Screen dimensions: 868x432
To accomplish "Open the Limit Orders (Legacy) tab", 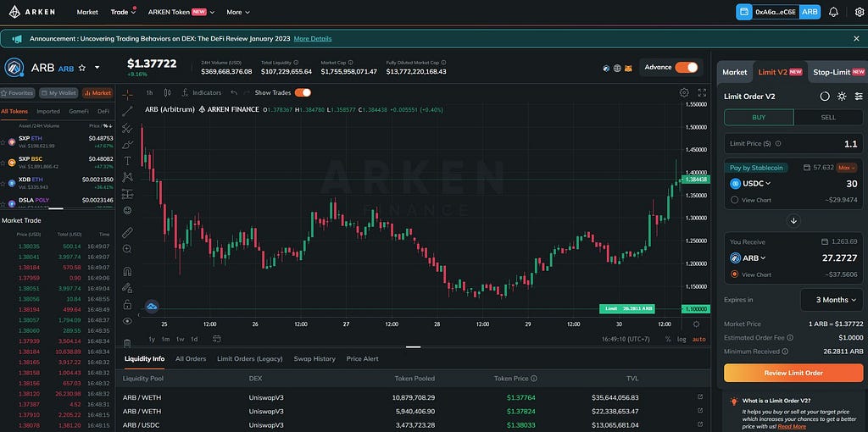I will pos(250,358).
